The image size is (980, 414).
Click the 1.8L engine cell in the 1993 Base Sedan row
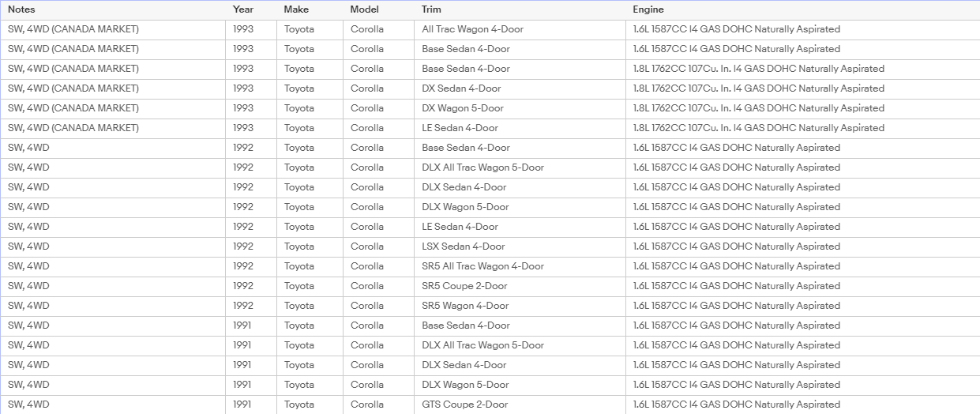802,69
